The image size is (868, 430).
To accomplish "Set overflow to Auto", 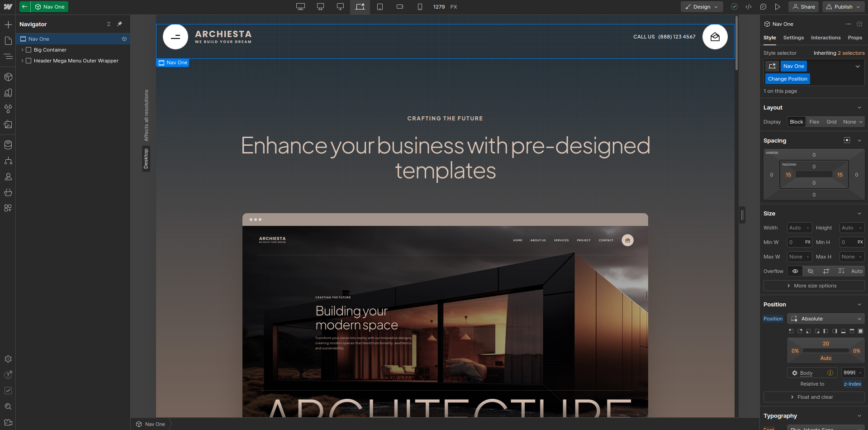I will click(x=857, y=271).
